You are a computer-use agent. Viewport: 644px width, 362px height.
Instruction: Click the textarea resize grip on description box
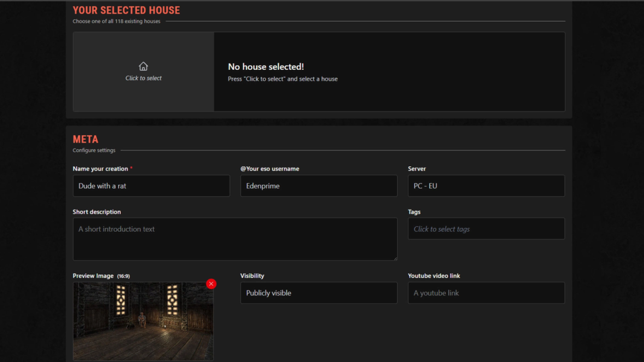[396, 258]
